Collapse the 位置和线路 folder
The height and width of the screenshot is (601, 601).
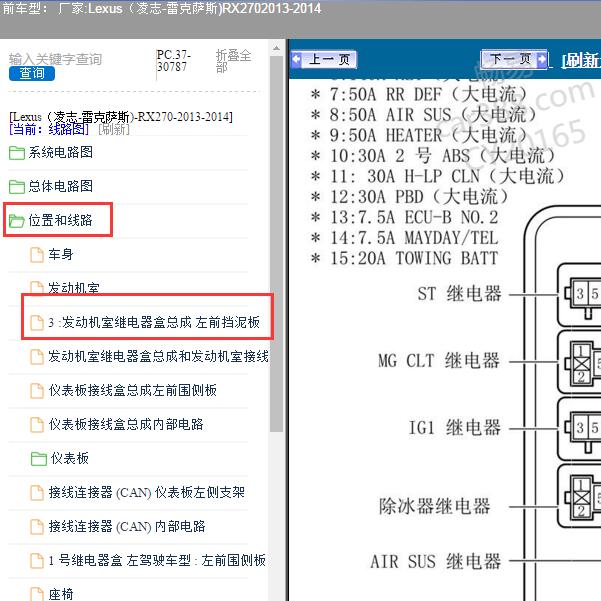pos(60,220)
